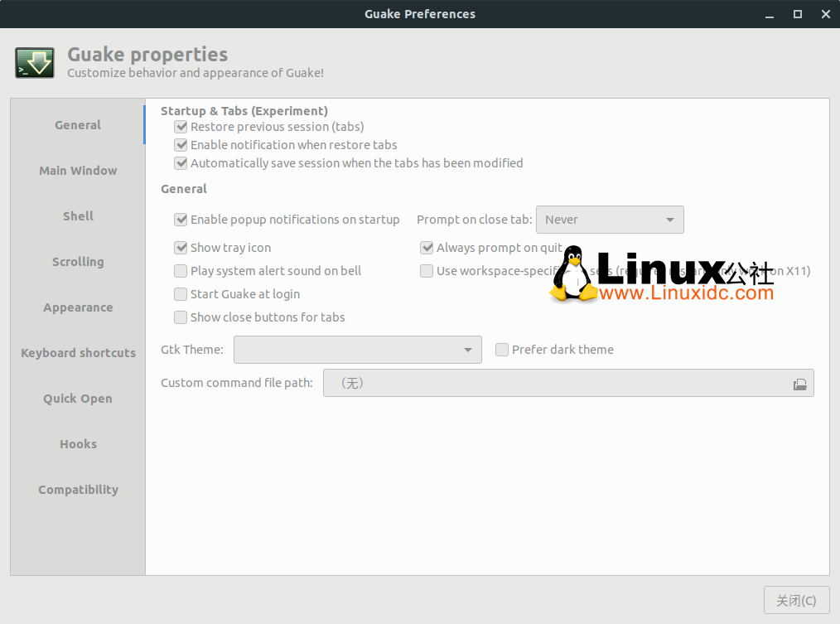Maximize the Guake Preferences window
This screenshot has width=840, height=624.
tap(798, 14)
